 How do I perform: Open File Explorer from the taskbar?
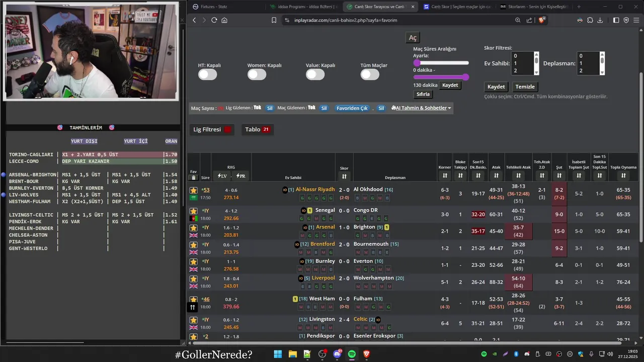click(x=292, y=354)
